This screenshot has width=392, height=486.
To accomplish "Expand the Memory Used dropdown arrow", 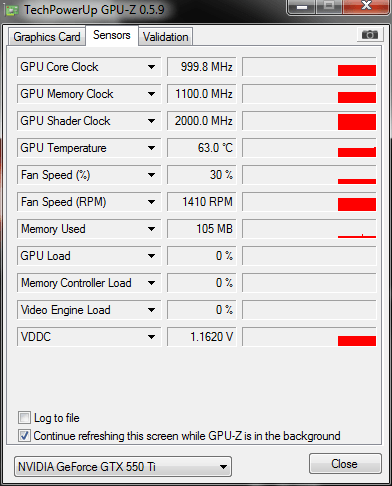I will (151, 229).
